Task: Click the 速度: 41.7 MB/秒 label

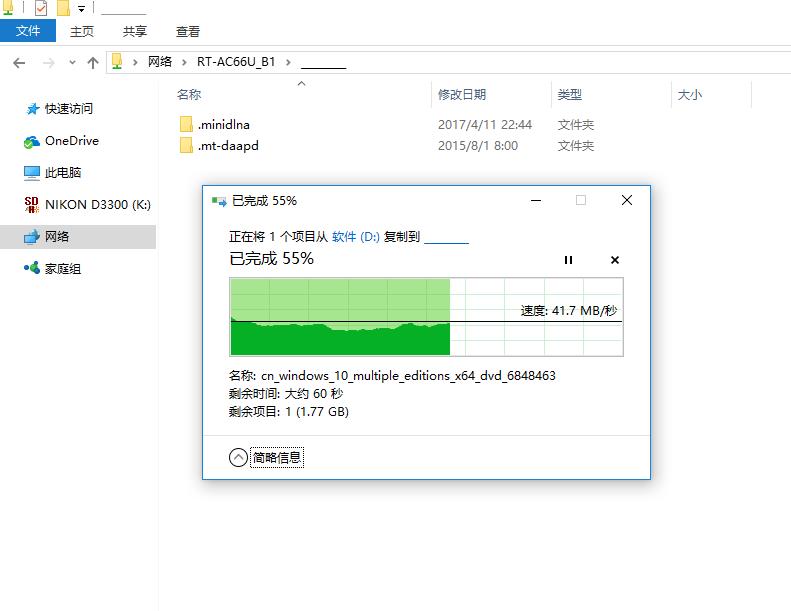Action: point(569,311)
